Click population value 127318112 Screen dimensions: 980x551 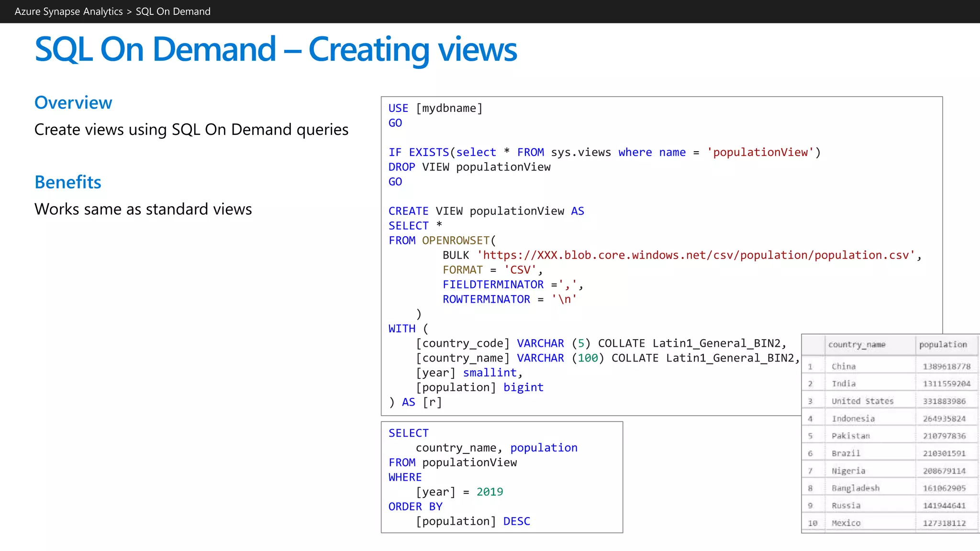944,523
